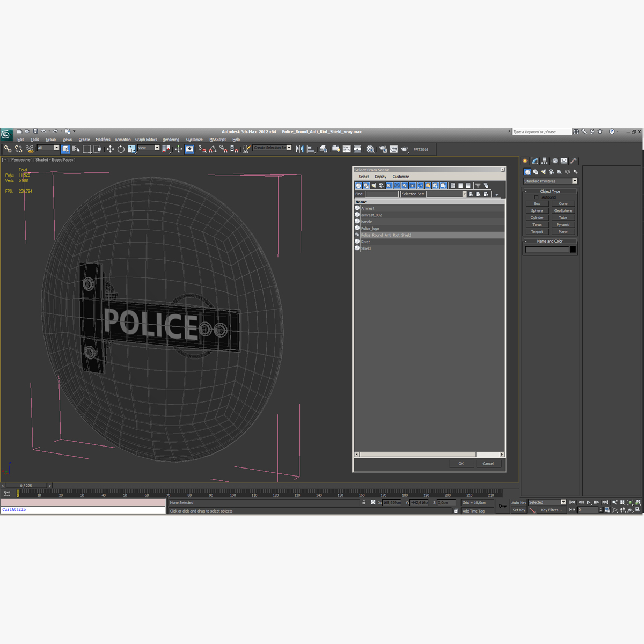The image size is (644, 644).
Task: Activate the Select and Move tool
Action: [x=110, y=149]
